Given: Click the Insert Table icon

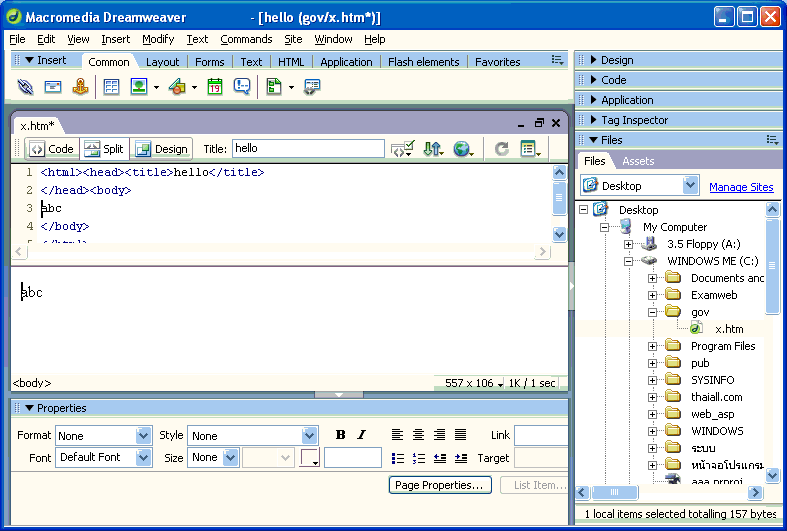Looking at the screenshot, I should click(x=111, y=87).
